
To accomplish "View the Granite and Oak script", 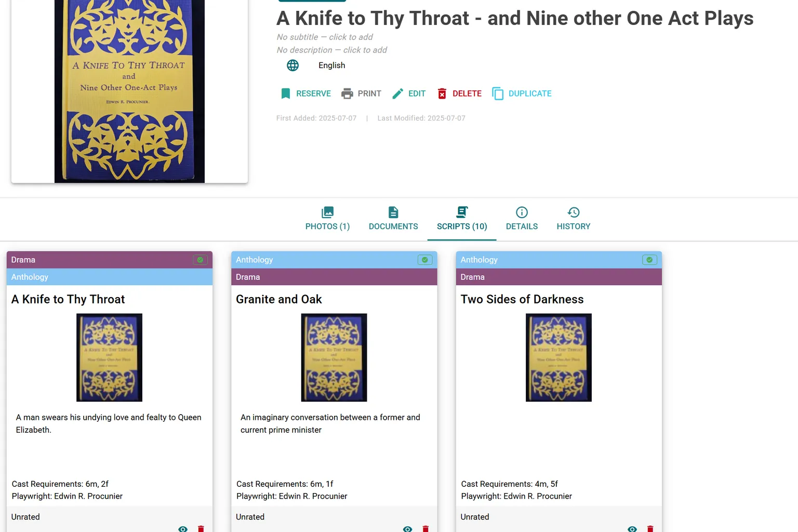I will (407, 529).
